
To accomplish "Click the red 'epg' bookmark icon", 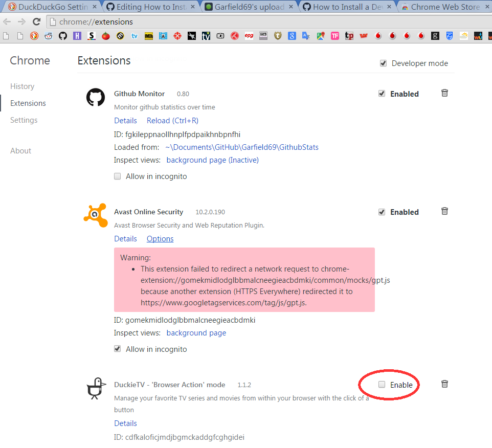I will (249, 36).
